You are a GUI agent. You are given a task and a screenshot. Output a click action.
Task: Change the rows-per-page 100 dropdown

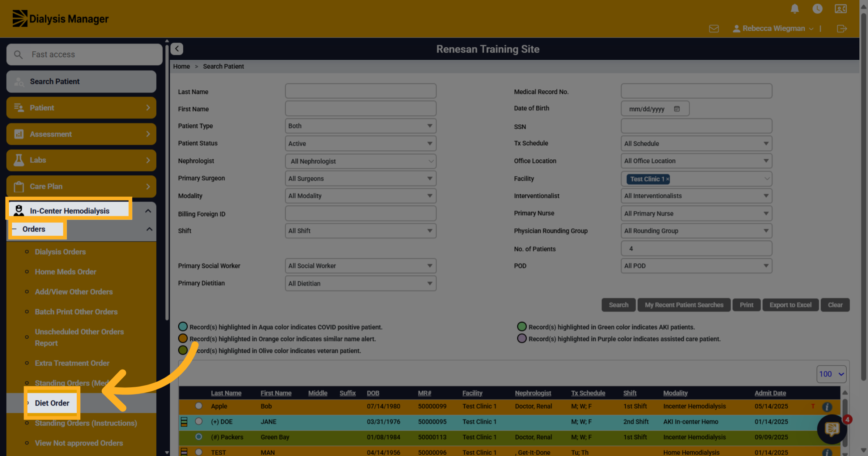coord(831,374)
